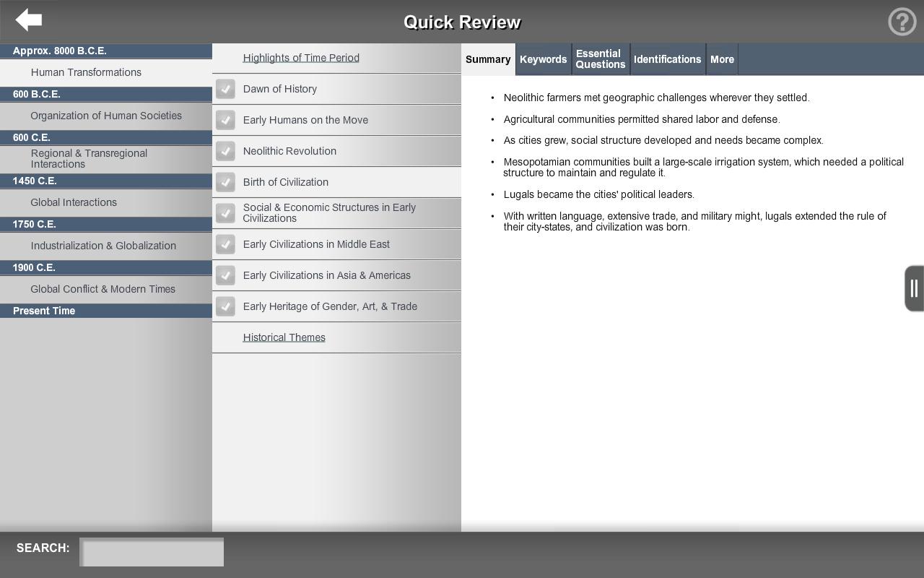Image resolution: width=924 pixels, height=578 pixels.
Task: Open Early Civilizations in Asia & Americas topic
Action: 326,275
